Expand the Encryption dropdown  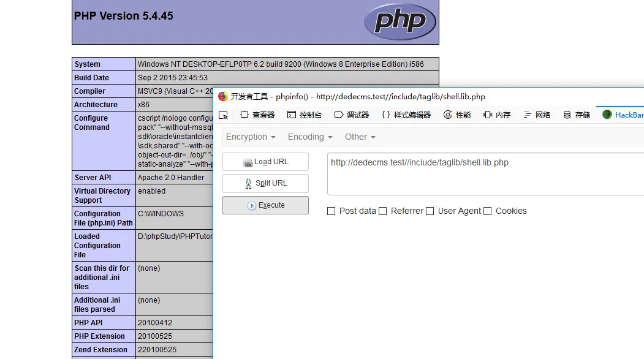(x=251, y=137)
